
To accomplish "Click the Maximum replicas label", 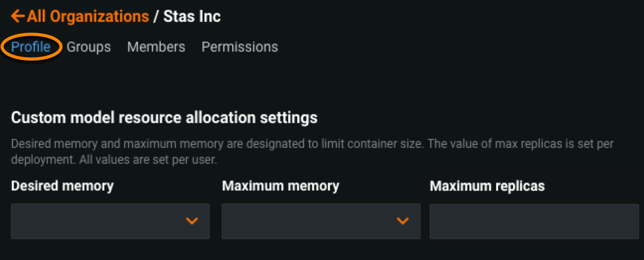I will coord(487,186).
